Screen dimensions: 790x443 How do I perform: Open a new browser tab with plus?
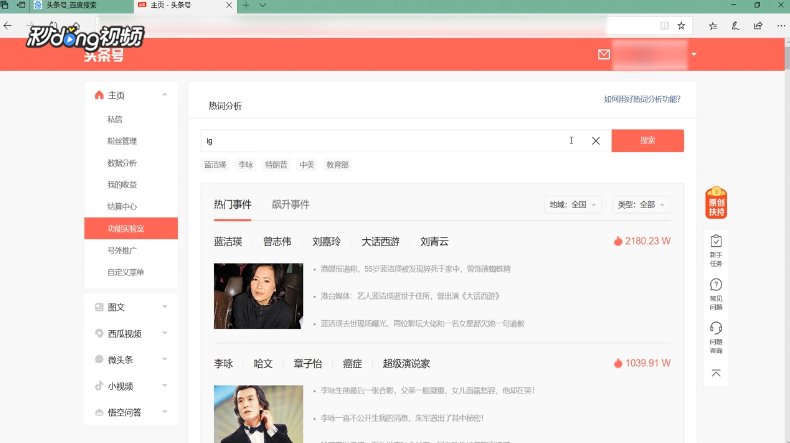pos(246,6)
